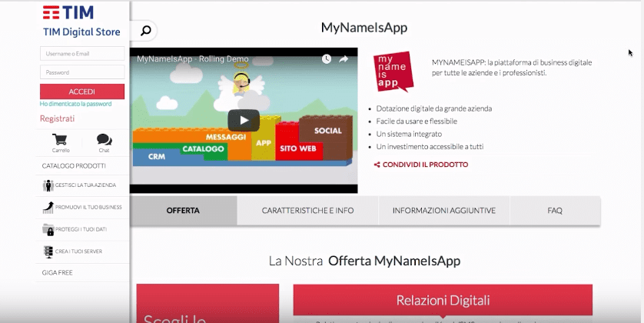Click the video share arrow icon
This screenshot has height=323, width=644.
[x=344, y=59]
